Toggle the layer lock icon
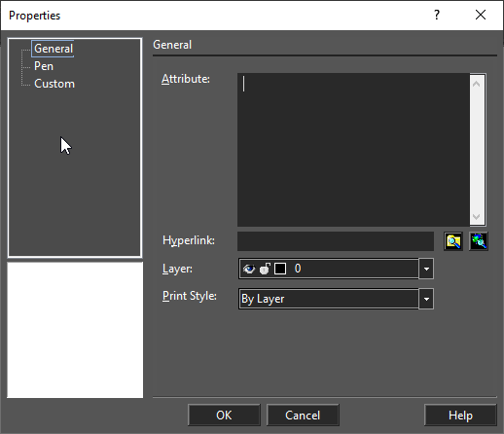Screen dimensions: 504x434 pyautogui.click(x=265, y=269)
